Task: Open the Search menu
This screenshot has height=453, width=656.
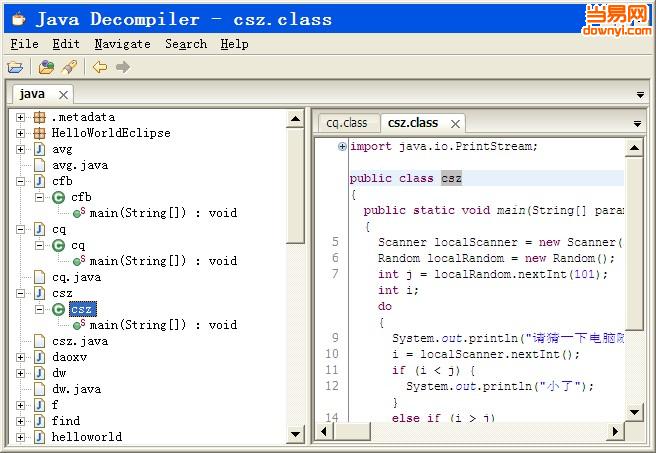Action: click(186, 44)
